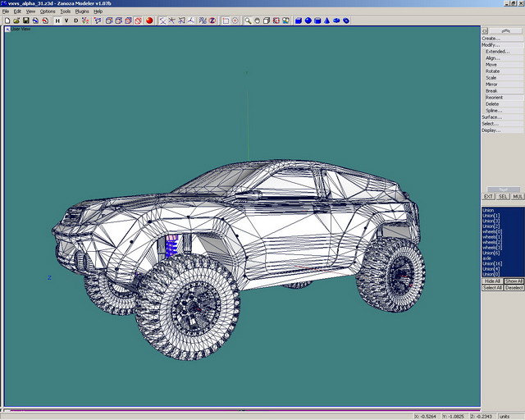Expand the Surface... command group
The image size is (525, 420).
tap(491, 117)
